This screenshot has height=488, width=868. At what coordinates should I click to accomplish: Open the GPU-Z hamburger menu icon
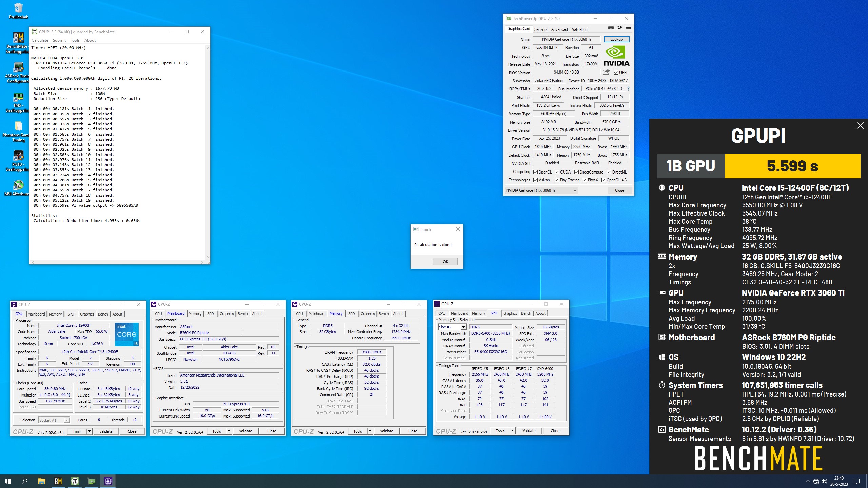(628, 27)
